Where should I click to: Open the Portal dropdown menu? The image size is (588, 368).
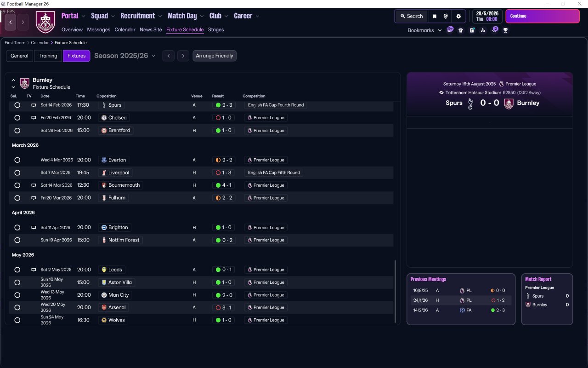(x=73, y=16)
